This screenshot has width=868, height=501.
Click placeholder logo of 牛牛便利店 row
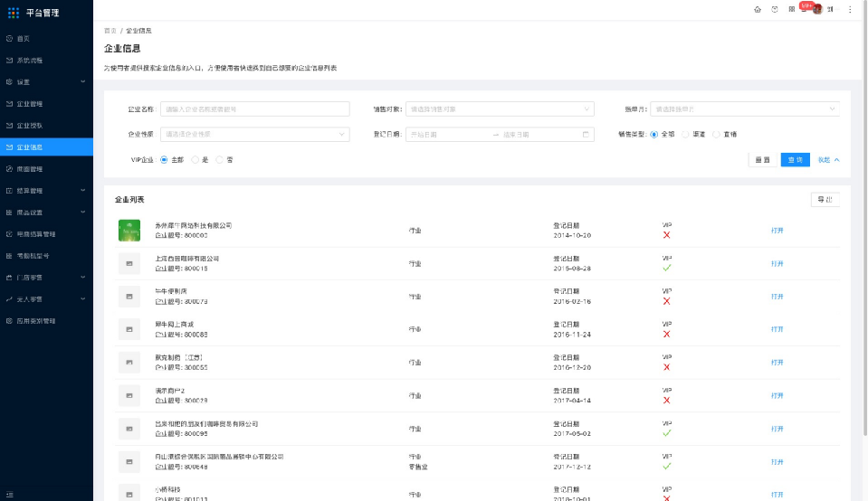click(129, 297)
